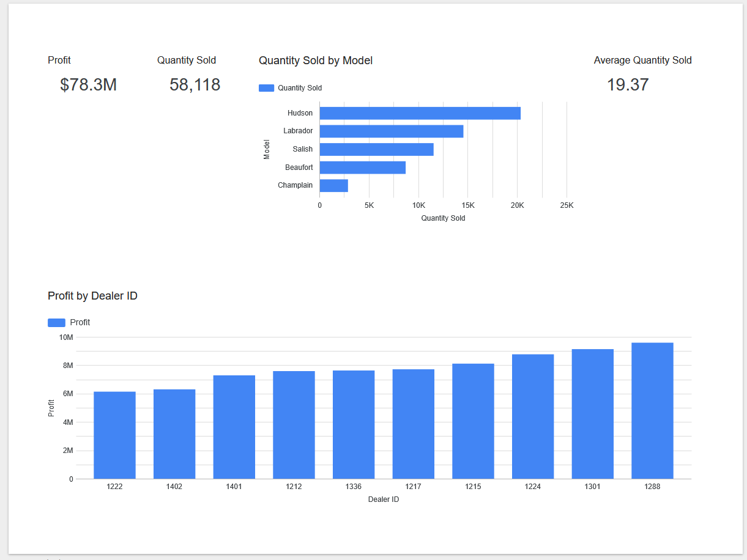
Task: Select the Labrador bar
Action: pos(391,131)
